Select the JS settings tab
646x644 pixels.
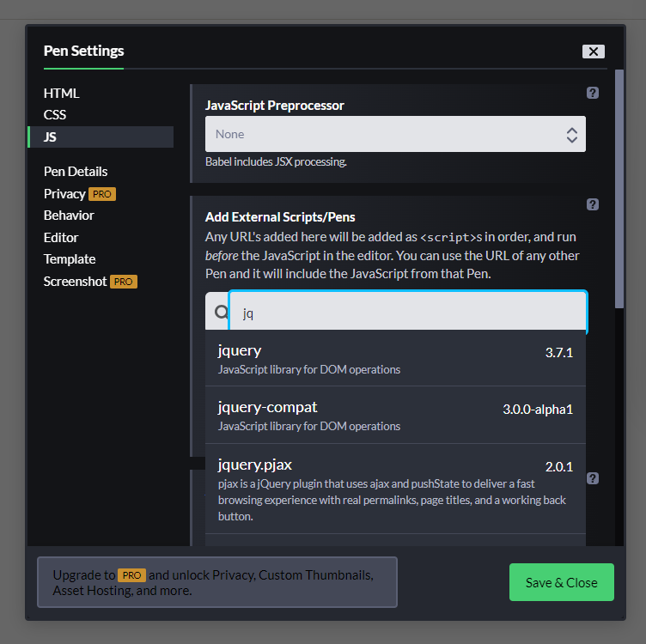click(101, 137)
